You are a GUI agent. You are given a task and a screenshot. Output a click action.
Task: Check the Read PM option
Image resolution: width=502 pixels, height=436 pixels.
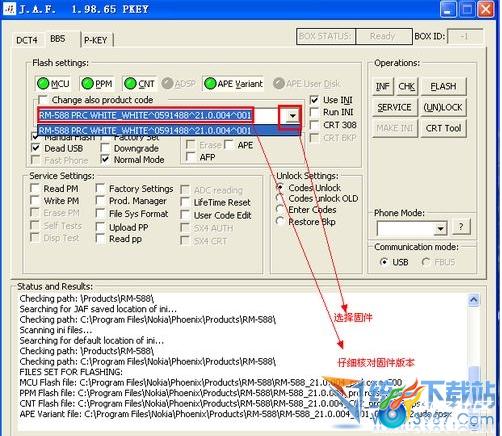(x=35, y=188)
